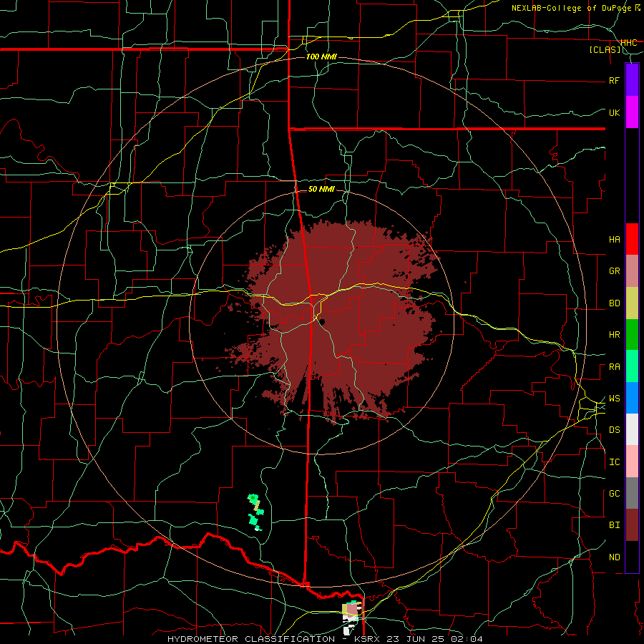The image size is (644, 644).
Task: Click the DS legend label
Action: [614, 430]
